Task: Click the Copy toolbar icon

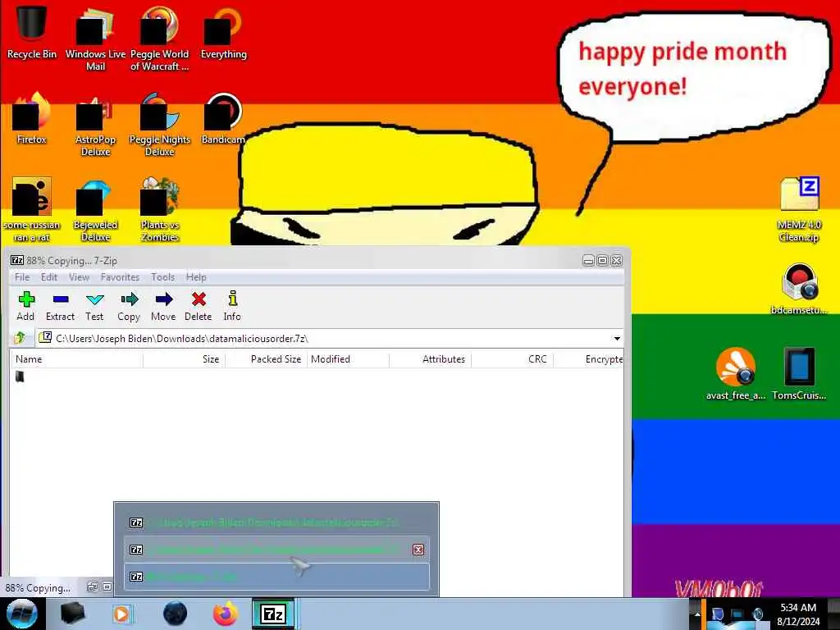Action: pos(129,306)
